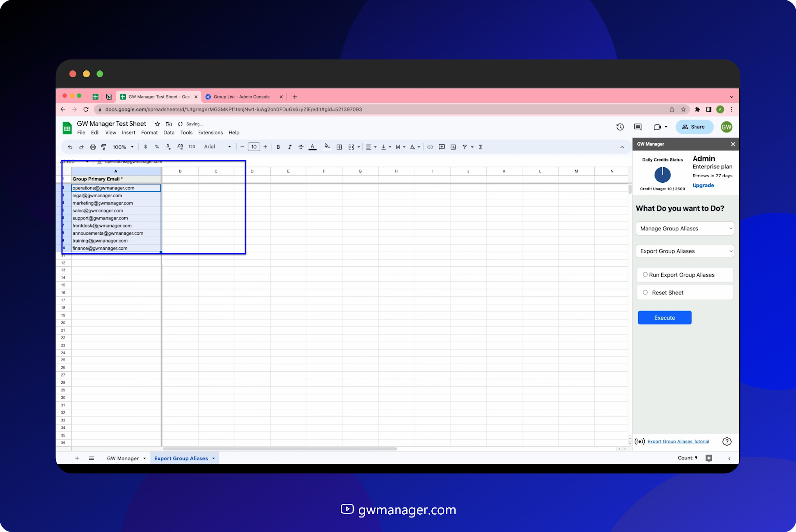Star the GW Manager Test Sheet document
This screenshot has height=532, width=796.
click(x=157, y=124)
